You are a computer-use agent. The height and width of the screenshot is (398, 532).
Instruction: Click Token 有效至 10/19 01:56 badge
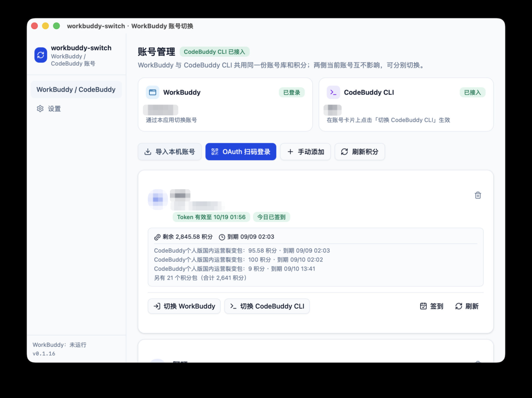coord(211,217)
